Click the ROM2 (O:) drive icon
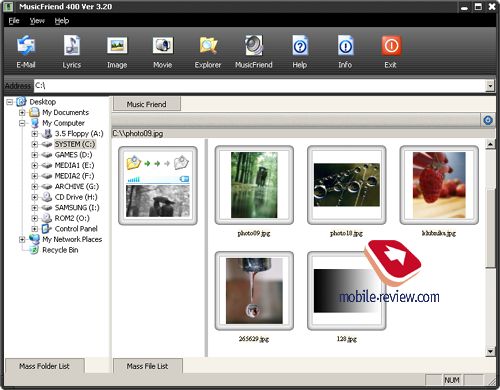 click(47, 218)
